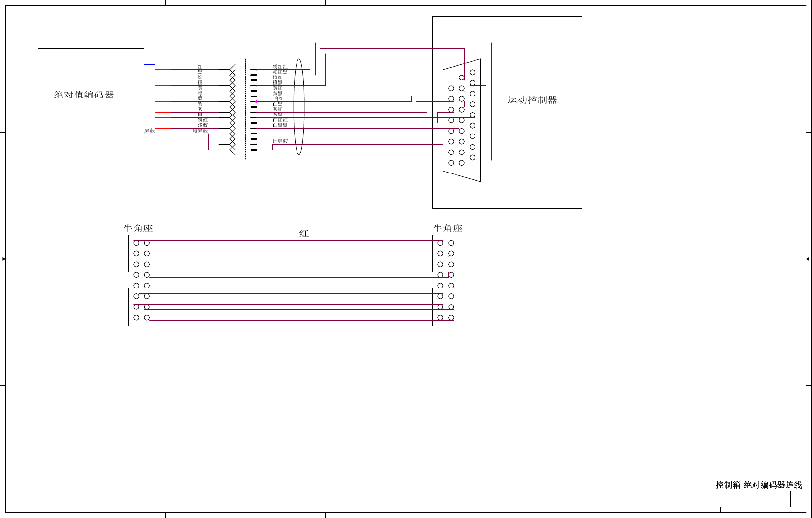Click the right-side 地屏蔽 wire label
812x518 pixels.
coord(280,141)
